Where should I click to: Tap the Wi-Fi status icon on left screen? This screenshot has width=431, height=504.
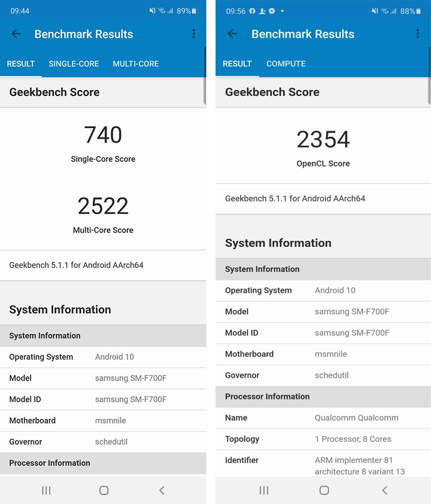[162, 10]
